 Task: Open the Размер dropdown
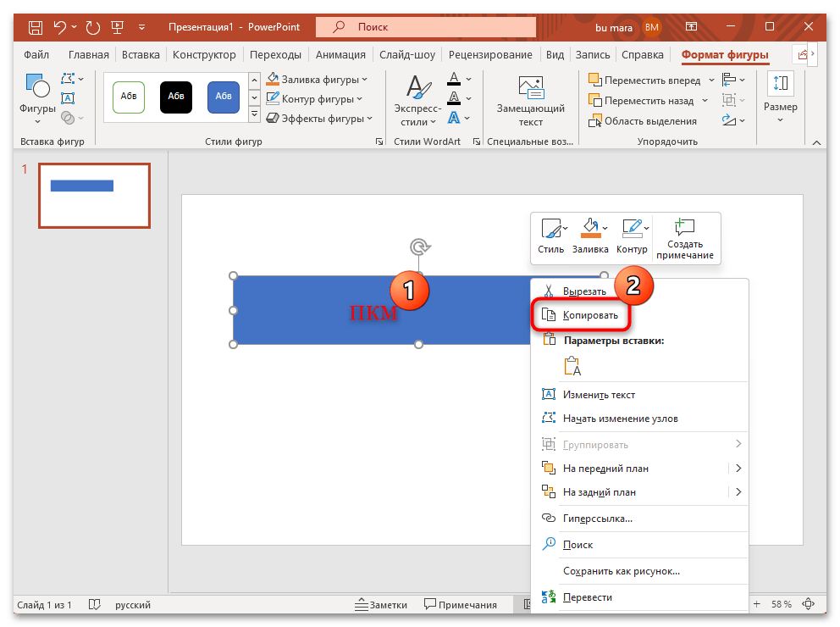(x=781, y=98)
